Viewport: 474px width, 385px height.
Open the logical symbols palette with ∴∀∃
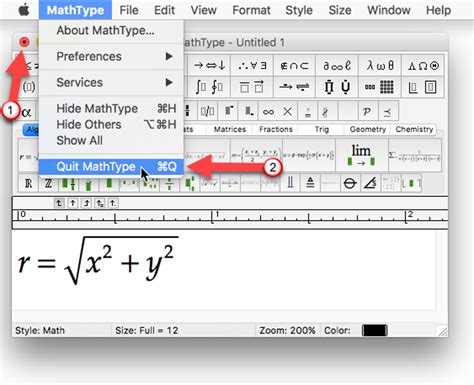click(x=252, y=65)
